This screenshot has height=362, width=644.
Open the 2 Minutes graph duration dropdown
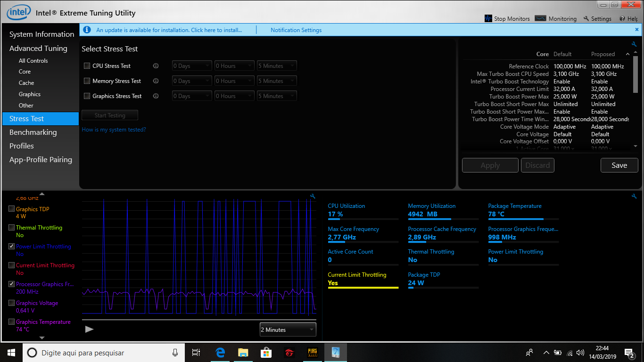288,329
